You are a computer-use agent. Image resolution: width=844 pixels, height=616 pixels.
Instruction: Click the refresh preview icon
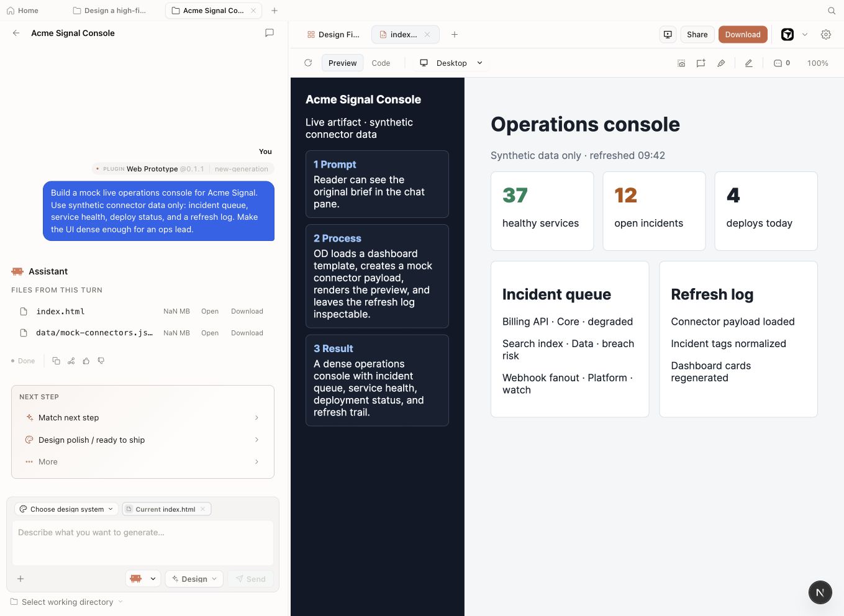click(x=308, y=63)
